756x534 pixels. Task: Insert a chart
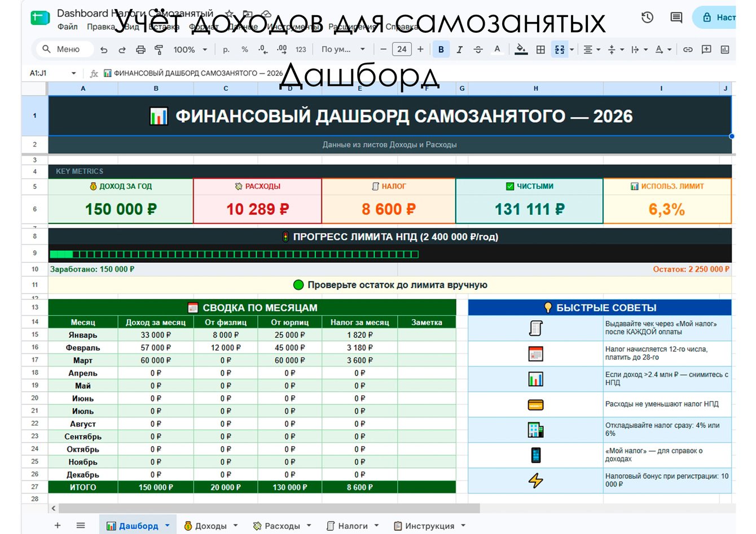pyautogui.click(x=725, y=50)
